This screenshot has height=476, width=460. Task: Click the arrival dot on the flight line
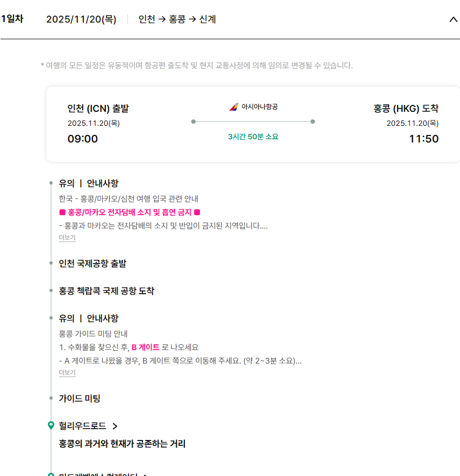coord(313,122)
